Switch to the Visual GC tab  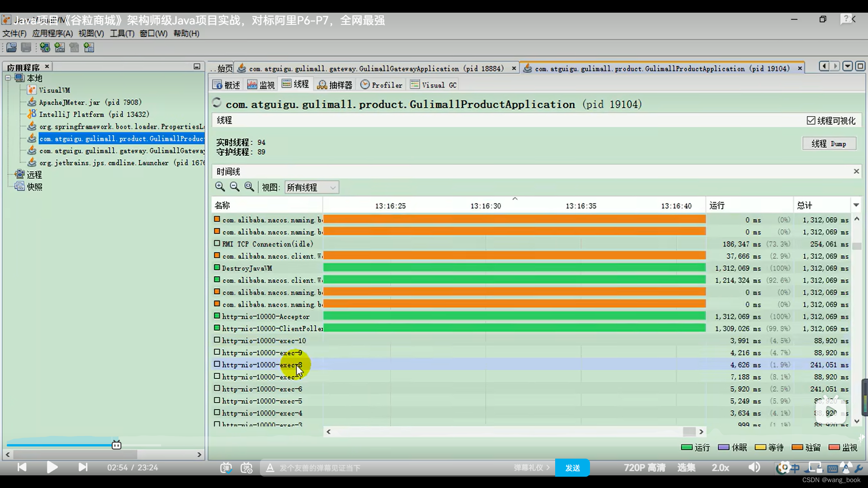coord(434,85)
